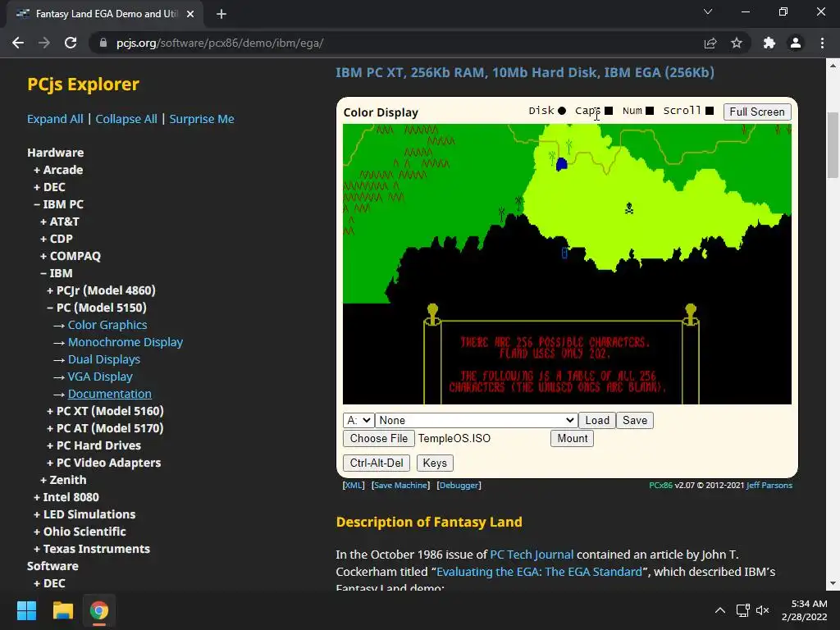Send Ctrl-Alt-Del to the machine
Viewport: 840px width, 630px height.
click(x=377, y=463)
